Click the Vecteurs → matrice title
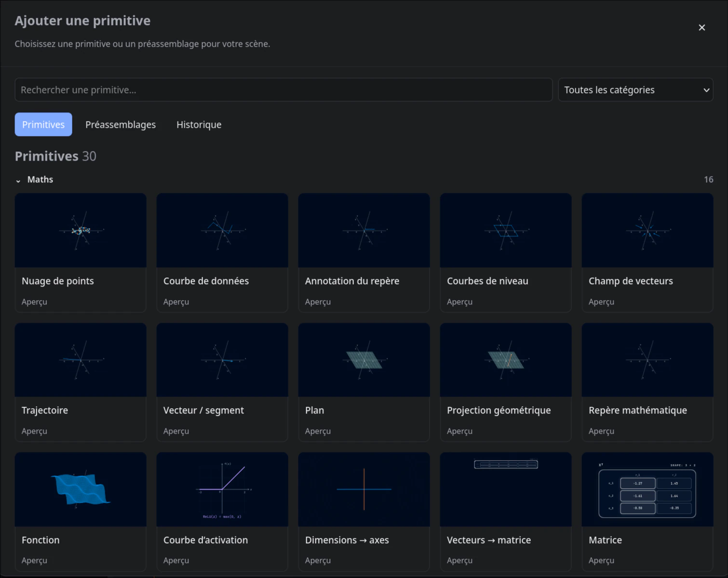This screenshot has width=728, height=578. coord(489,540)
